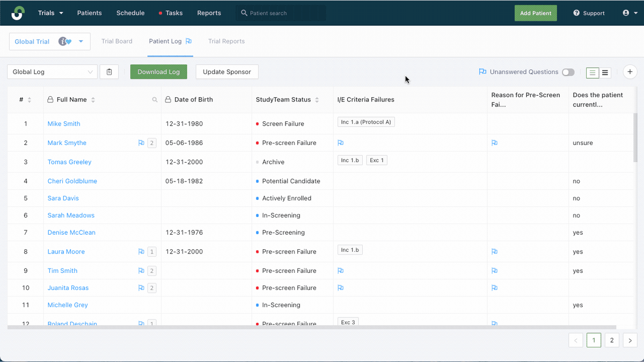
Task: Switch to compact row density view
Action: 605,73
